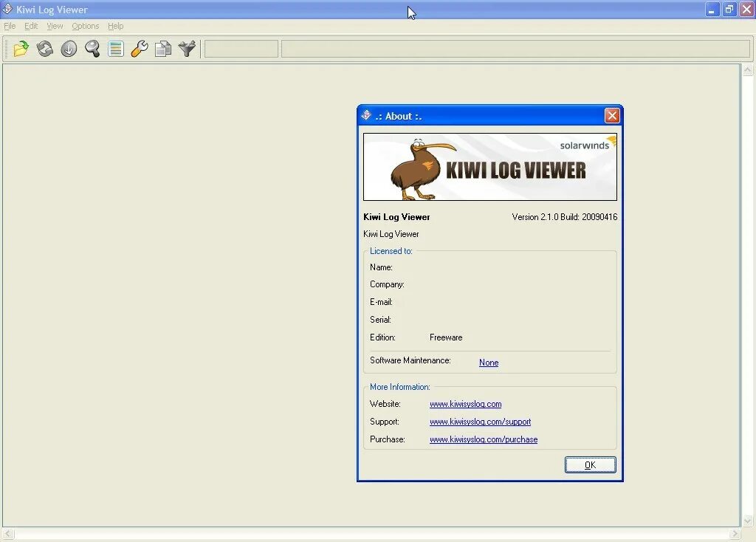Click the Serial: label
Viewport: 756px width, 542px height.
[x=380, y=320]
